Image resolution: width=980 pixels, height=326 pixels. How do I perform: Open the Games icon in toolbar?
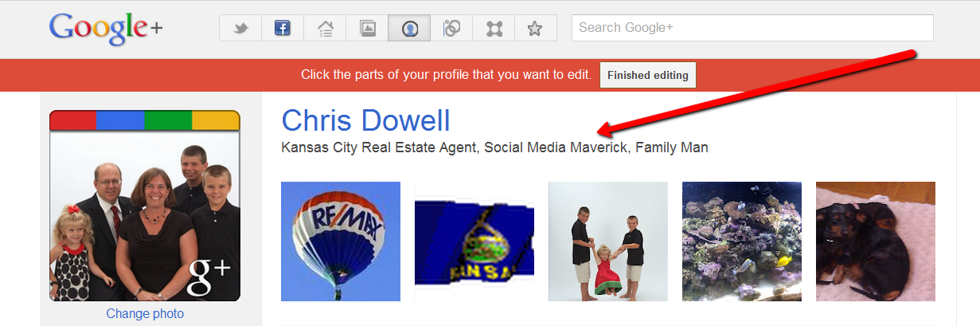494,29
